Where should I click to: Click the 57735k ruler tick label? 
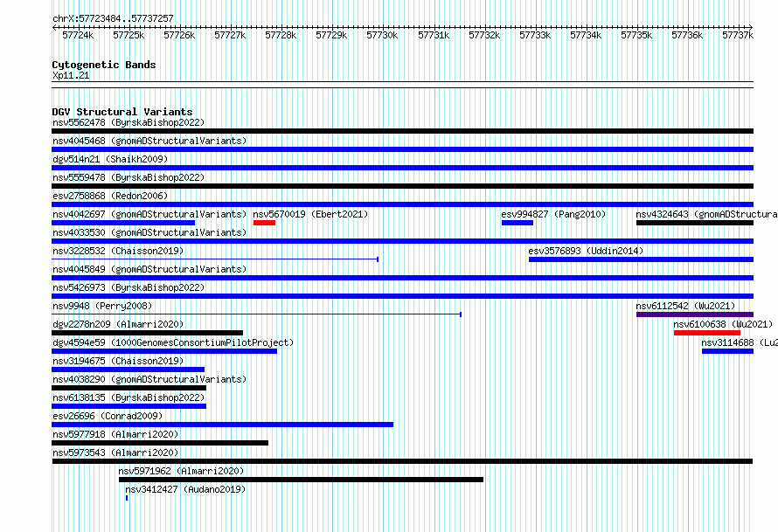tap(636, 35)
